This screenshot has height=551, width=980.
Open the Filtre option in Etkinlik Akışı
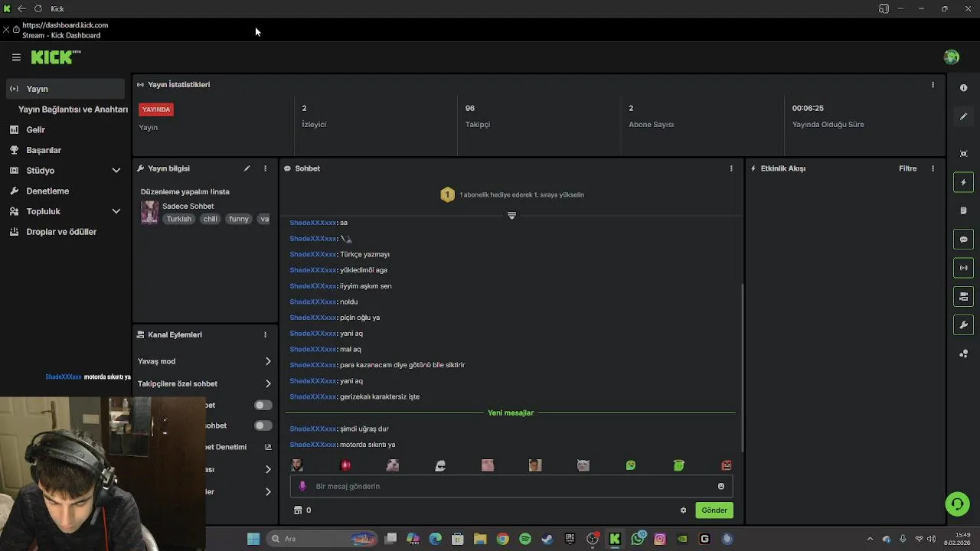click(908, 168)
